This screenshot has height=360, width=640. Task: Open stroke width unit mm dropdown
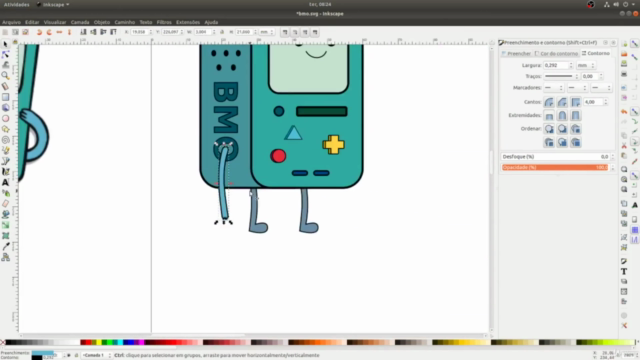pyautogui.click(x=586, y=65)
